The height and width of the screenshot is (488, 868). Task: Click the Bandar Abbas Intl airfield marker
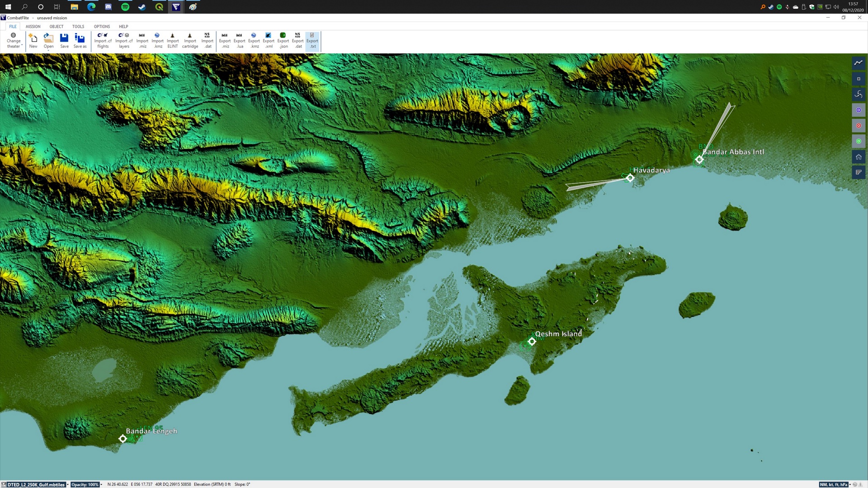pos(699,160)
